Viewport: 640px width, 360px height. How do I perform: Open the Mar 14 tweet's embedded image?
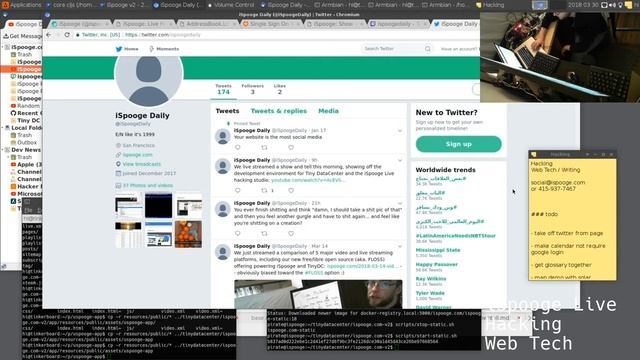[318, 294]
